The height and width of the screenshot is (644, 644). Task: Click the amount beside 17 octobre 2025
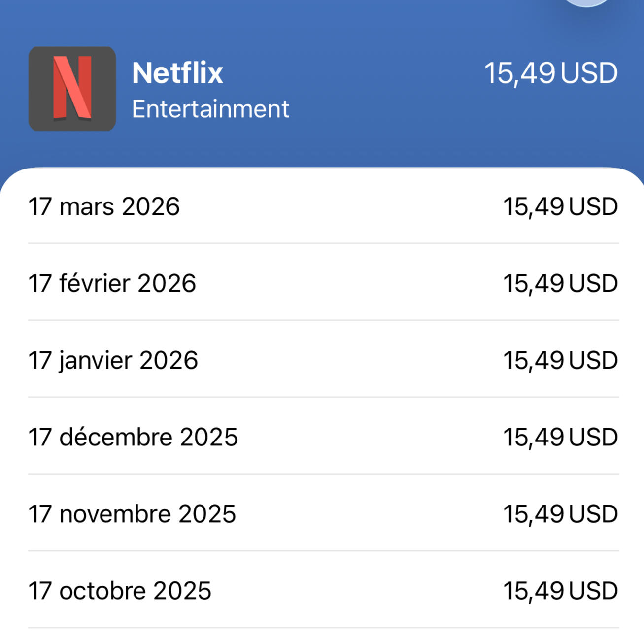tap(560, 591)
